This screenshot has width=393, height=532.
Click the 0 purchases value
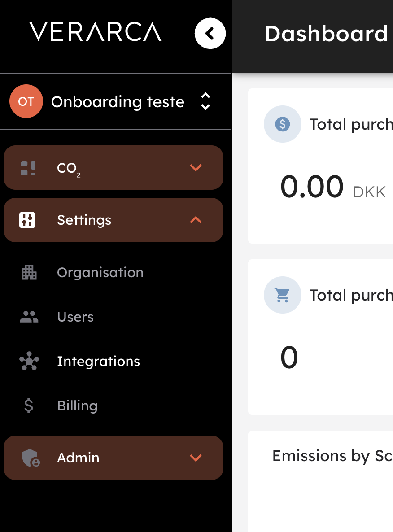pyautogui.click(x=289, y=357)
